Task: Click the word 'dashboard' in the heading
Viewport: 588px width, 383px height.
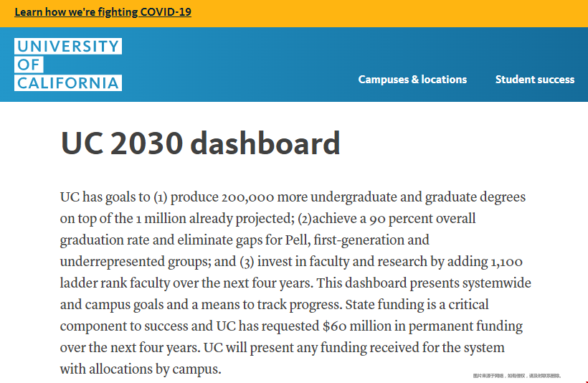Action: [x=265, y=143]
